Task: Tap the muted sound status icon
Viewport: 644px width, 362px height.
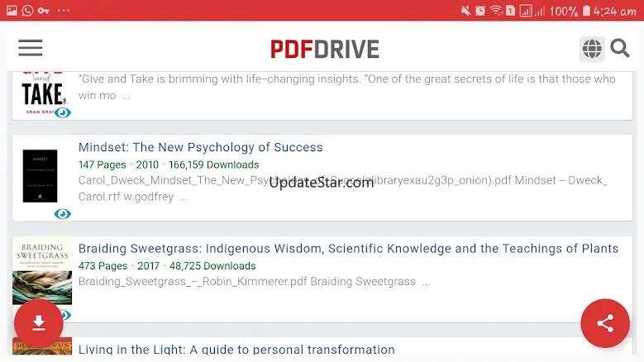Action: [465, 11]
